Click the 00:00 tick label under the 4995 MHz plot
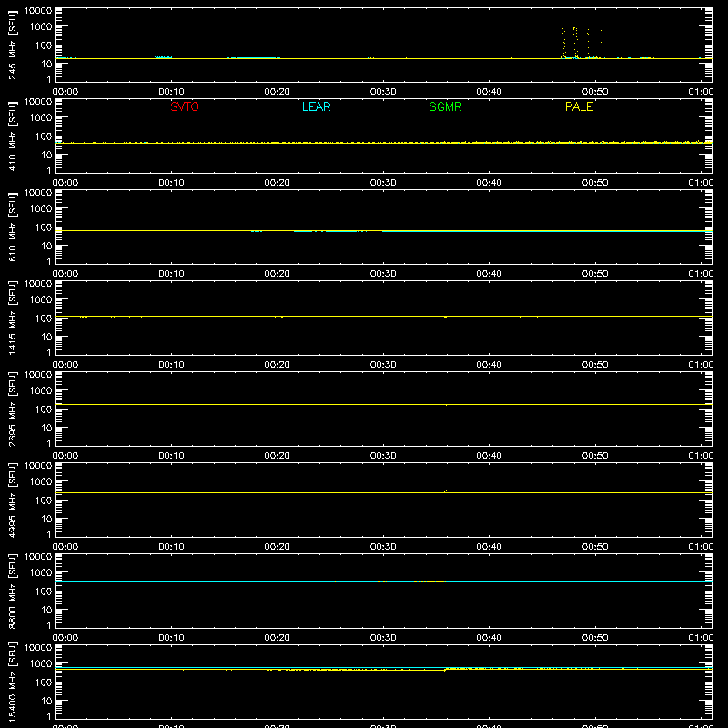Image resolution: width=728 pixels, height=728 pixels. coord(66,547)
